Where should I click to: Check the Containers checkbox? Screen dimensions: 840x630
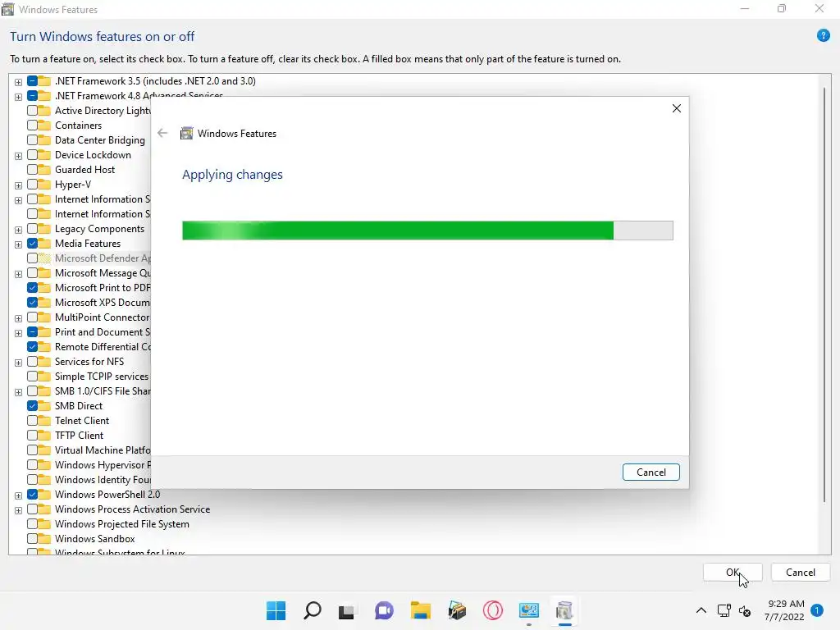[x=32, y=126]
